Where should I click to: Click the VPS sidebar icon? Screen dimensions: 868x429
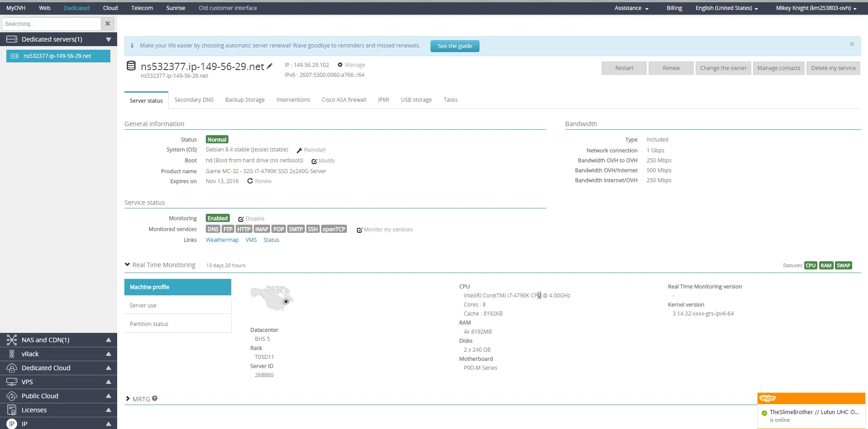click(12, 382)
